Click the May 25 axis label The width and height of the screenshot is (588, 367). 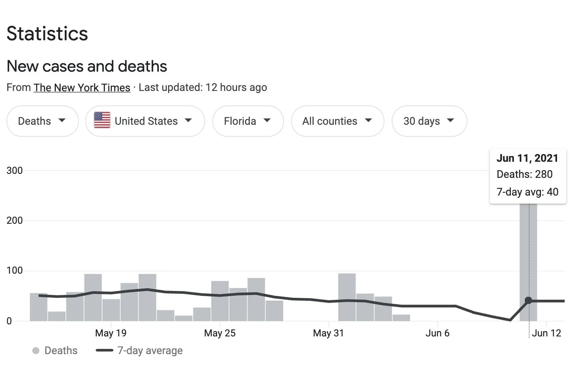(220, 333)
